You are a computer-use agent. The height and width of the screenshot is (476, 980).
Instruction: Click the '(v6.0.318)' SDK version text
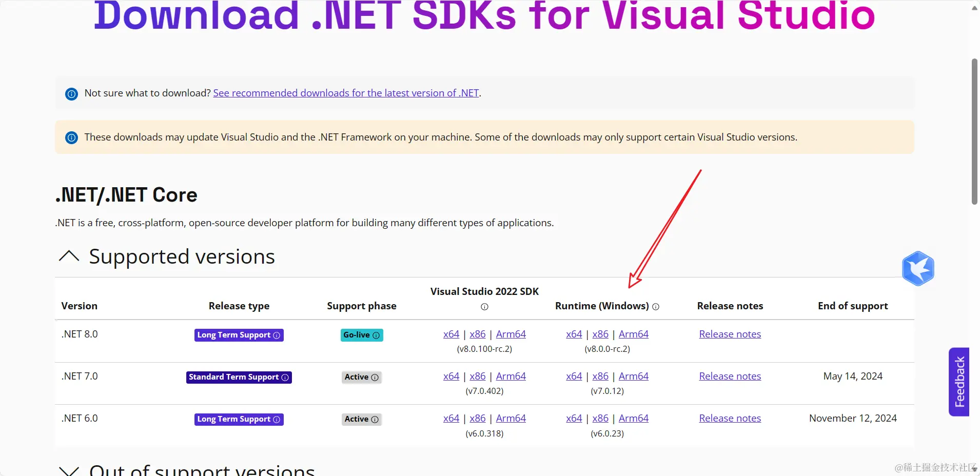pos(484,433)
